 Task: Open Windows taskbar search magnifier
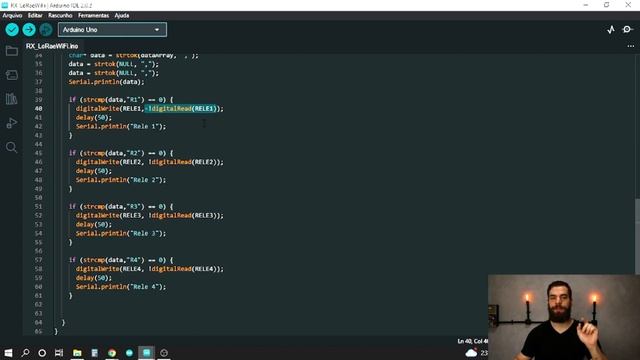tap(25, 353)
